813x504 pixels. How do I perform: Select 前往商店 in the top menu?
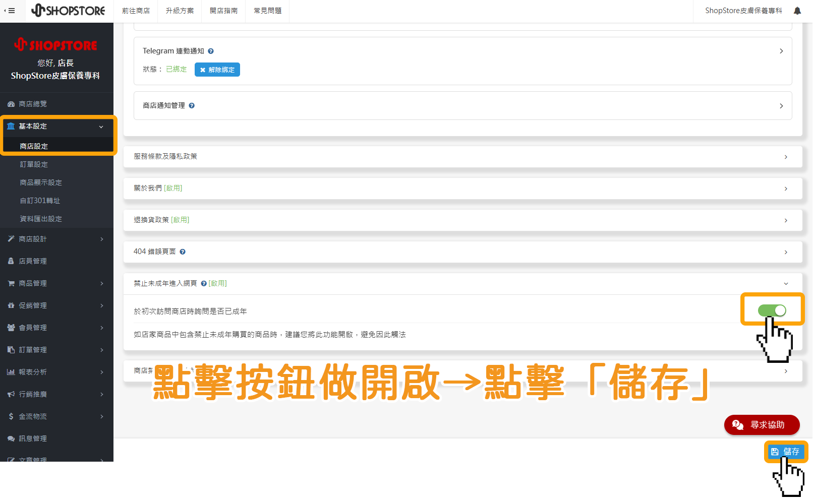click(x=136, y=11)
